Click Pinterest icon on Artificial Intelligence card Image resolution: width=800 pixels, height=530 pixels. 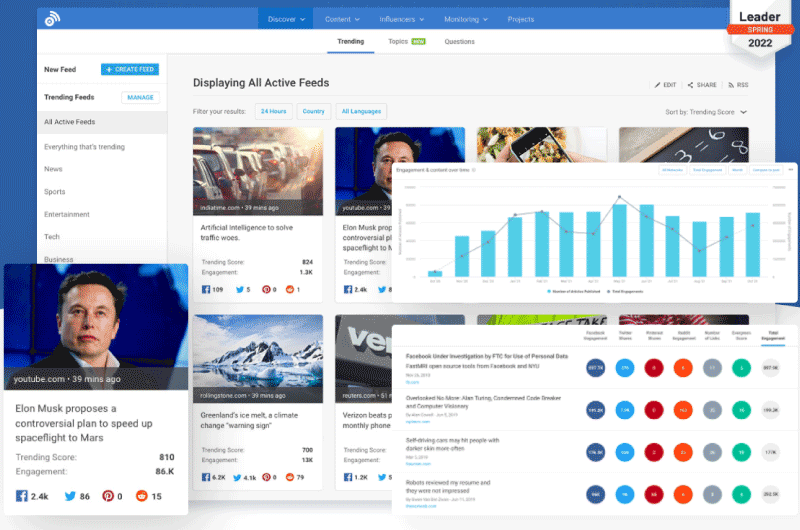pos(266,290)
